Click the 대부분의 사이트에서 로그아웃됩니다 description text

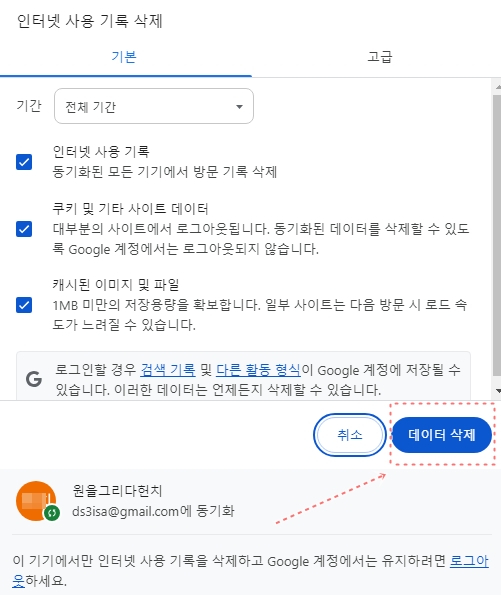point(261,239)
